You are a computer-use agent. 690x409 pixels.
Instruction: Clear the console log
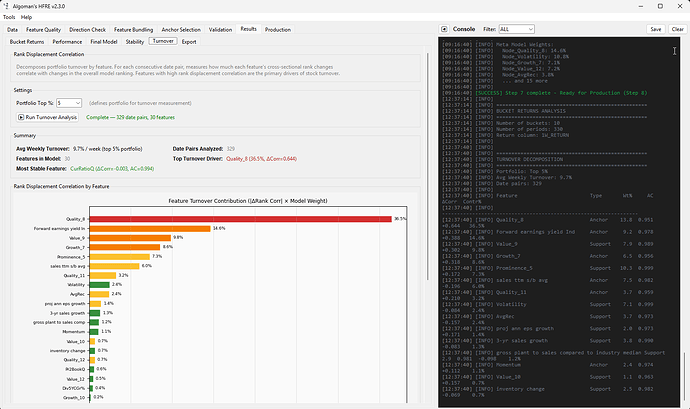tap(677, 29)
